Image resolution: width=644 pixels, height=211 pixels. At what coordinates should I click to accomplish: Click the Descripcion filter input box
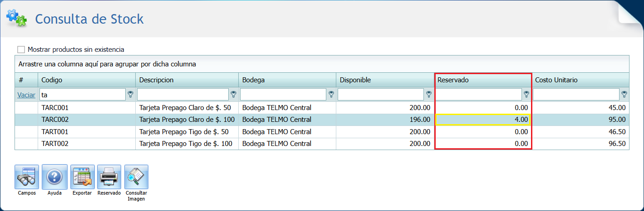pyautogui.click(x=183, y=95)
